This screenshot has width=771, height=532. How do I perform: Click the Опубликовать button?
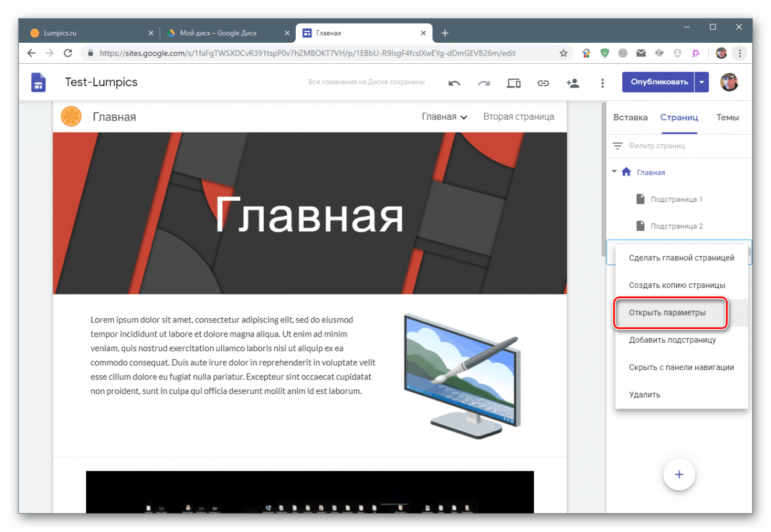658,83
